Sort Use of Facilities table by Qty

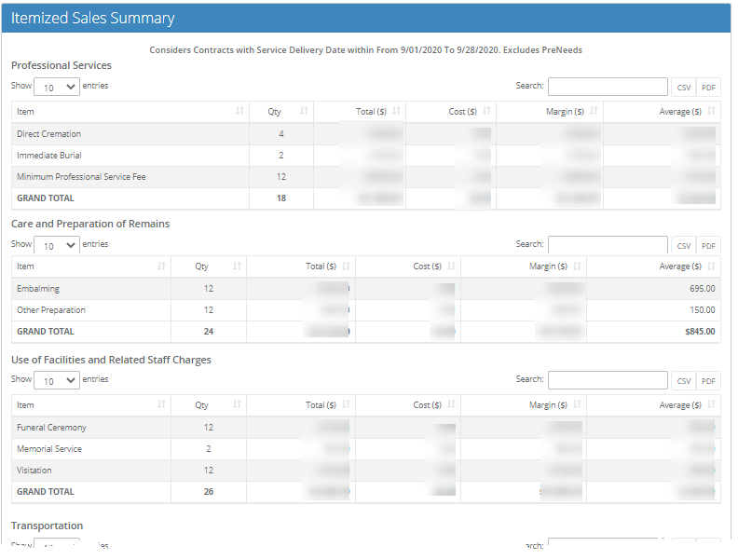pyautogui.click(x=209, y=405)
